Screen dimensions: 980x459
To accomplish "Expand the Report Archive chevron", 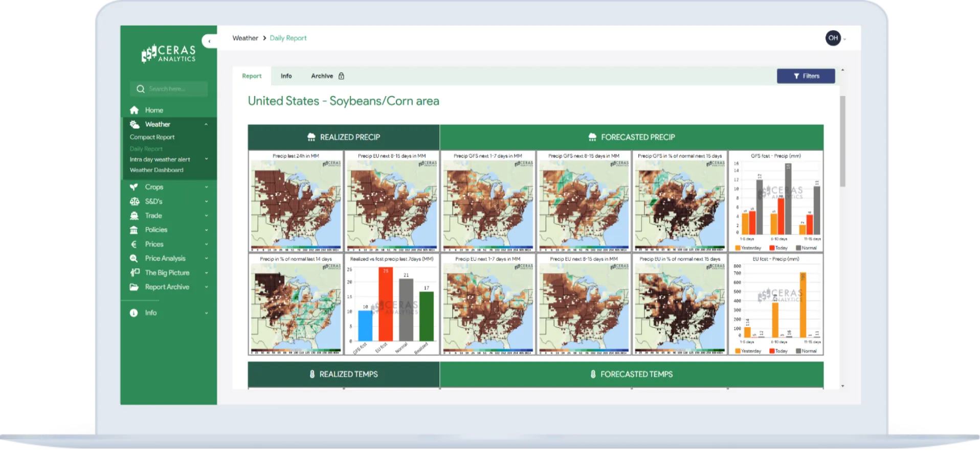I will [206, 287].
